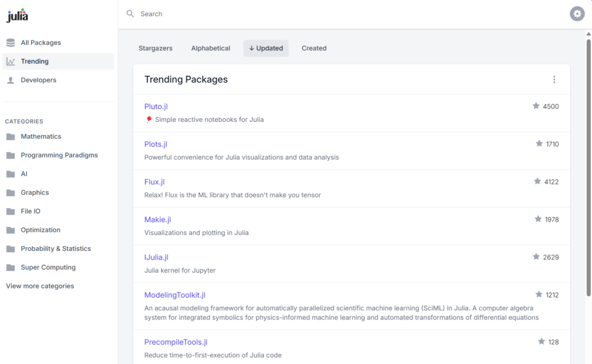Click 'Visualizations and plotting in Julia' description

[x=197, y=233]
